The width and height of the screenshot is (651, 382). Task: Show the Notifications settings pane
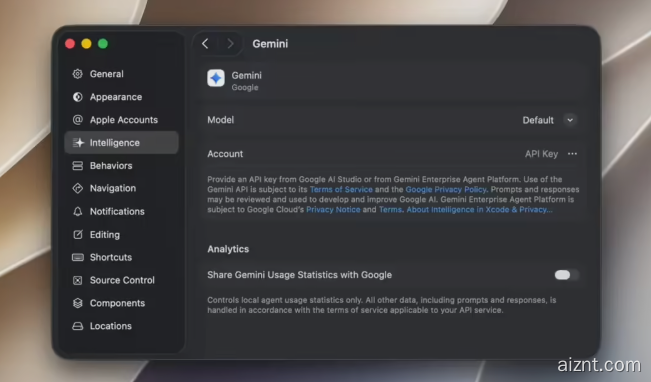121,211
